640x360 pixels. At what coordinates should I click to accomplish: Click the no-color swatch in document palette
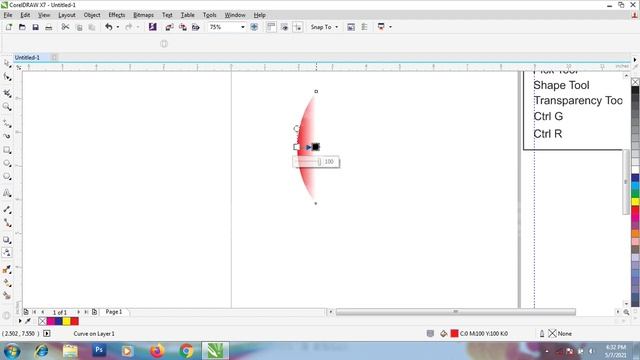[42, 321]
